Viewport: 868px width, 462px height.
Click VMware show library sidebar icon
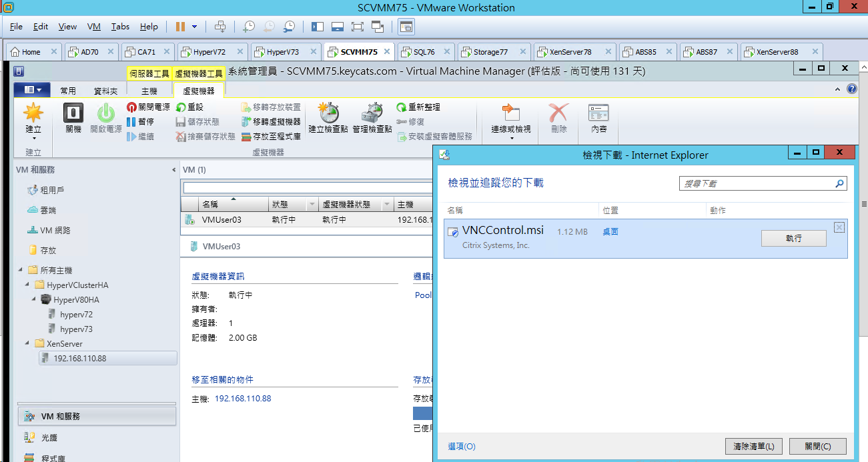coord(318,27)
